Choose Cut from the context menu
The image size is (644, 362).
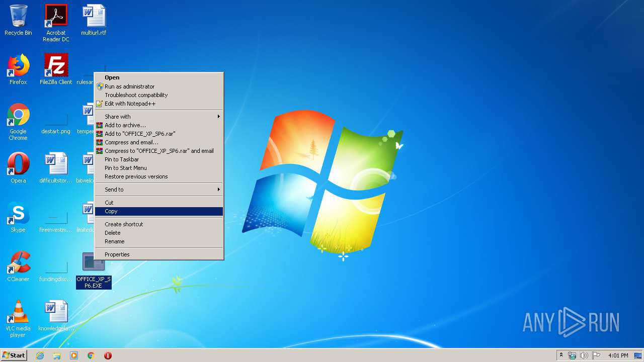click(159, 203)
